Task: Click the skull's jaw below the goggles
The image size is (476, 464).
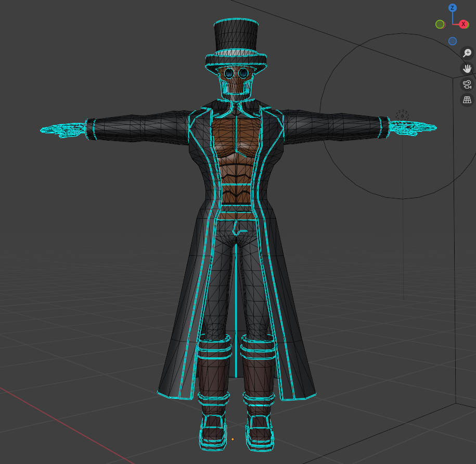Action: click(x=236, y=89)
